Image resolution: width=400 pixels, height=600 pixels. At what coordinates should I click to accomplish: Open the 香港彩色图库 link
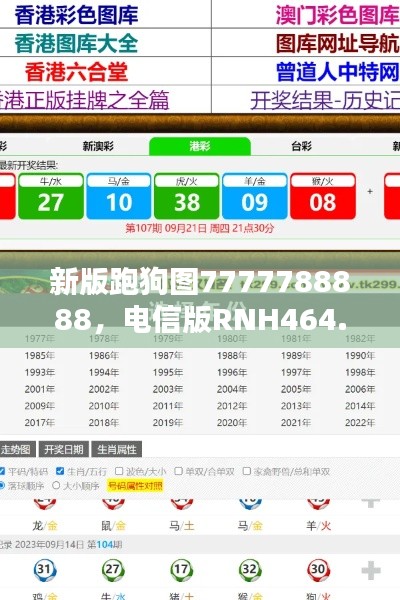point(76,15)
